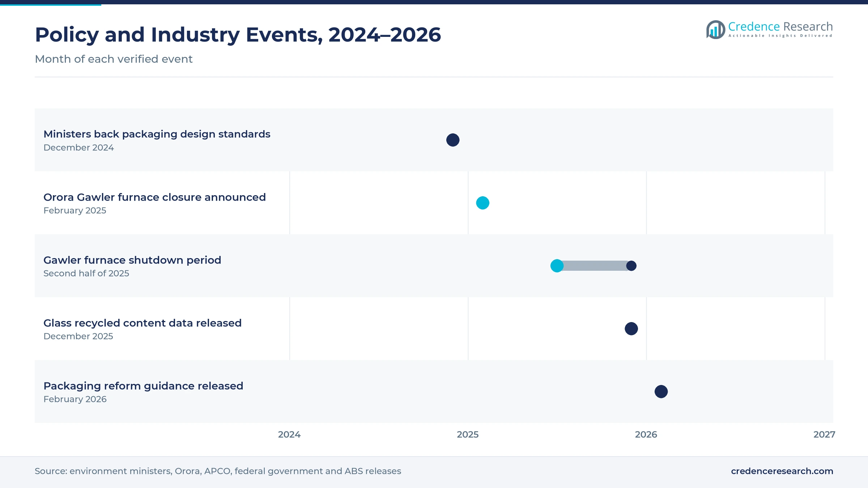The image size is (868, 488).
Task: Click the 2026 axis label
Action: pyautogui.click(x=646, y=435)
